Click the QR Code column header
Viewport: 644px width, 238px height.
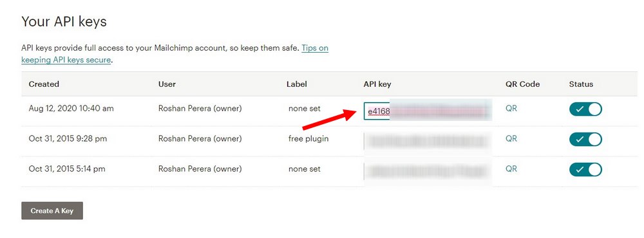coord(522,84)
